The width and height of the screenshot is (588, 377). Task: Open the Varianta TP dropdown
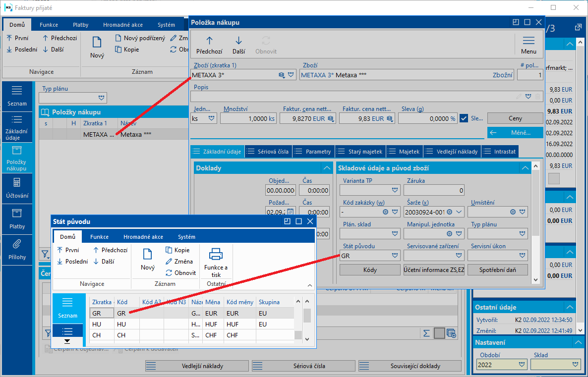[x=395, y=190]
